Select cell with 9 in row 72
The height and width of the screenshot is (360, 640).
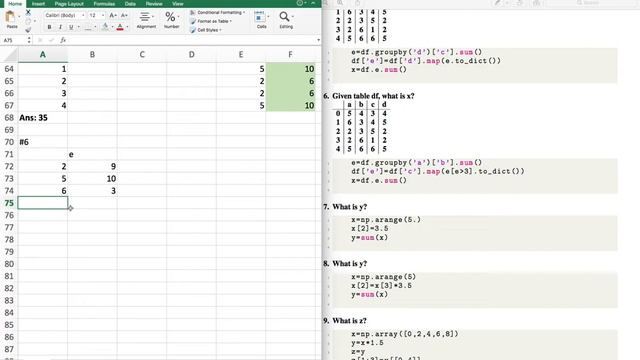tap(92, 167)
